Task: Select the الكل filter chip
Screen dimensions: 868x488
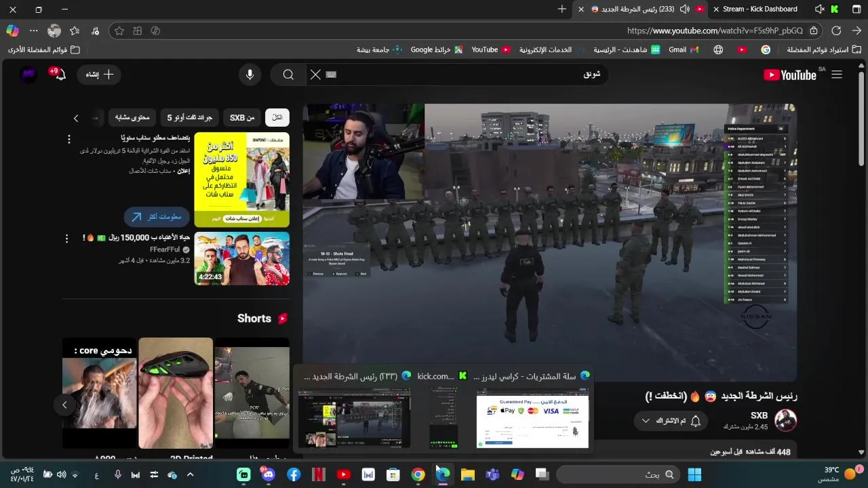Action: [x=277, y=117]
